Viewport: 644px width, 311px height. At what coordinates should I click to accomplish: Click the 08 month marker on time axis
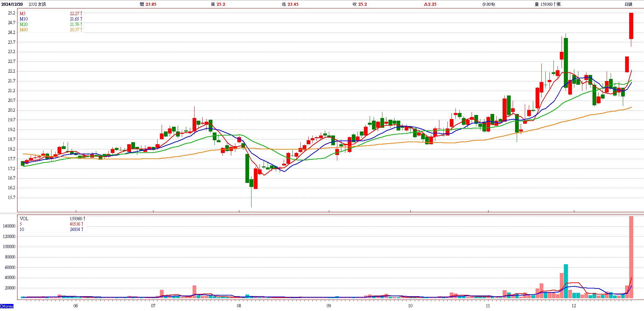point(239,306)
